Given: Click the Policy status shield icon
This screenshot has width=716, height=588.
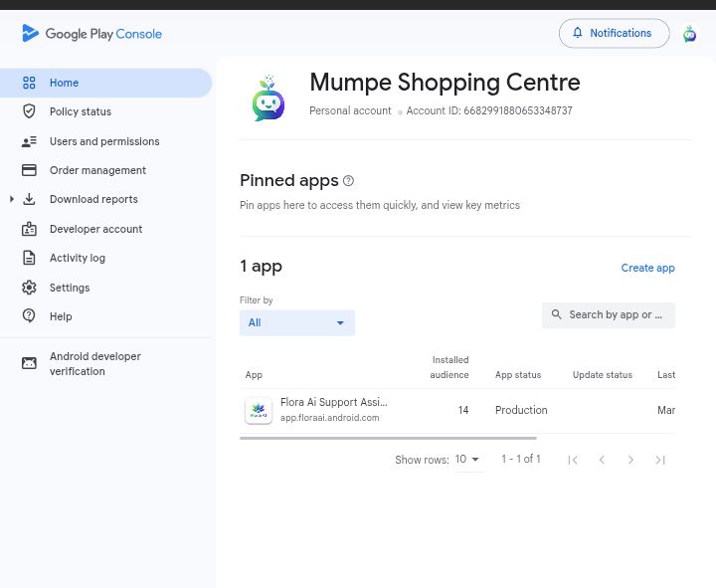Looking at the screenshot, I should coord(29,111).
